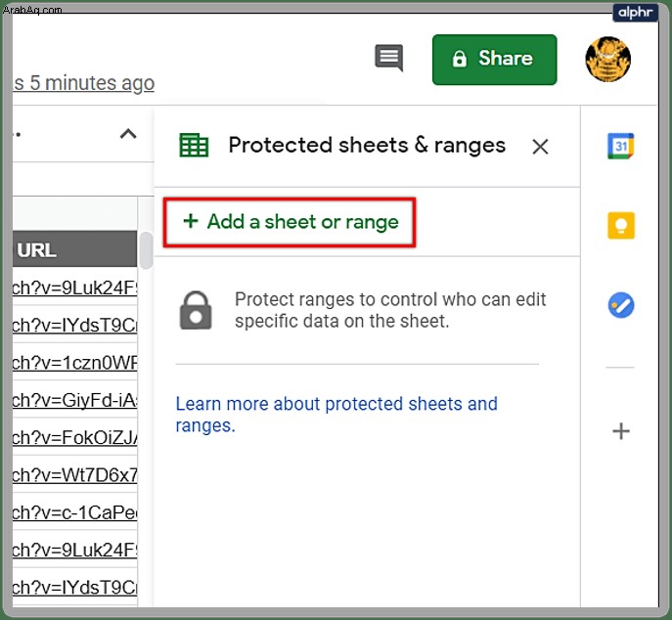Screen dimensions: 672x620
Task: Click the cell with ch?v=1czn0WP
Action: (75, 363)
